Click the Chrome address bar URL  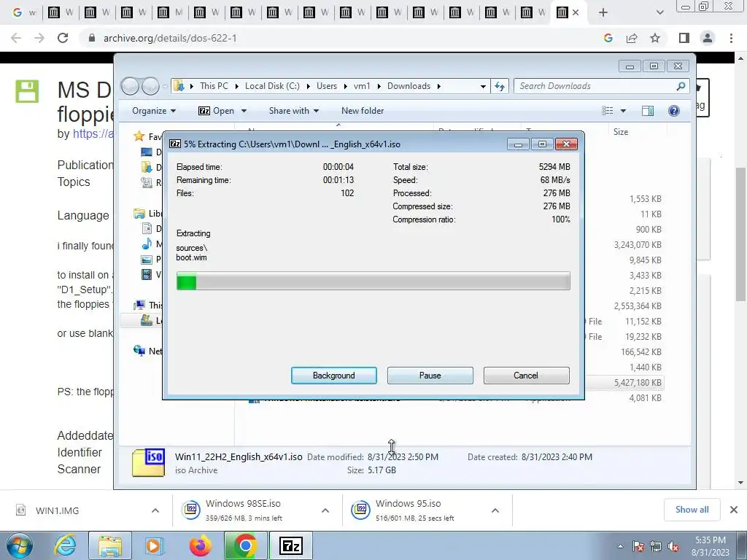(170, 38)
